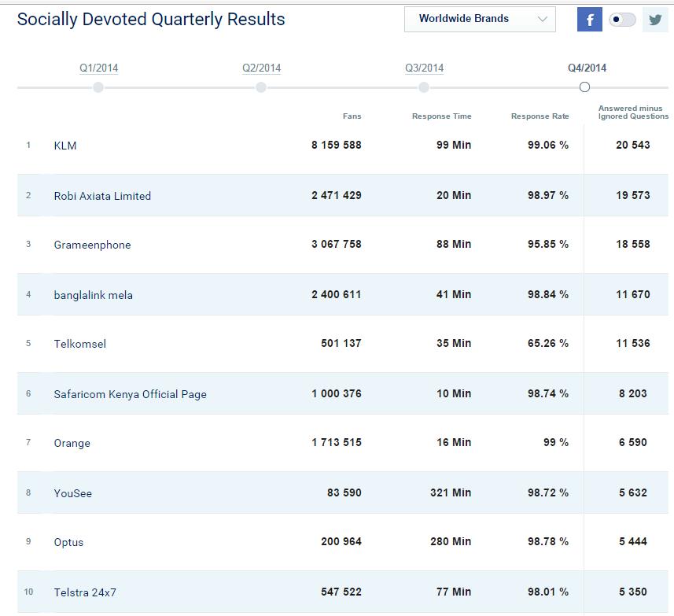
Task: Select the Q1/2014 quarter label
Action: point(98,68)
